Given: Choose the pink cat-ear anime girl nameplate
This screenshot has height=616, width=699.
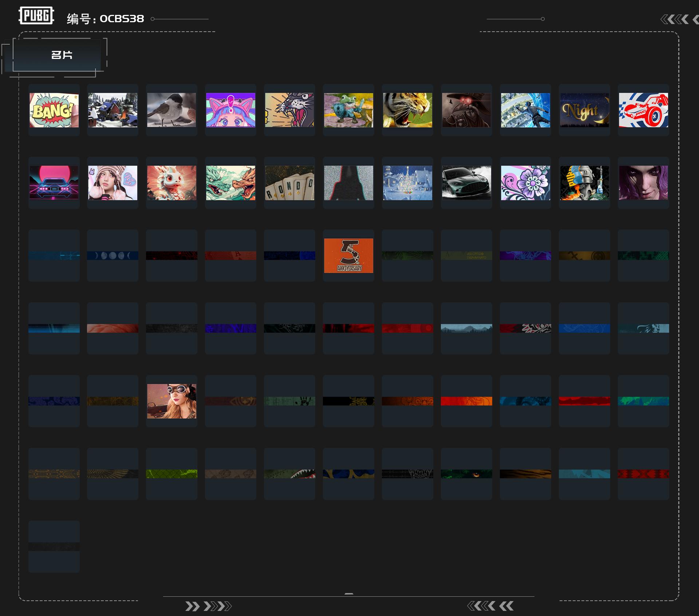Looking at the screenshot, I should (x=230, y=110).
